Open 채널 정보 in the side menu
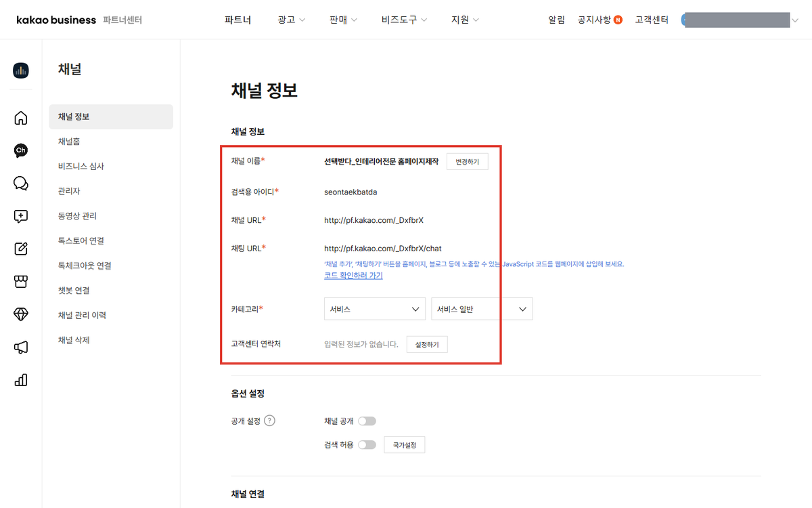This screenshot has height=508, width=812. pos(111,117)
